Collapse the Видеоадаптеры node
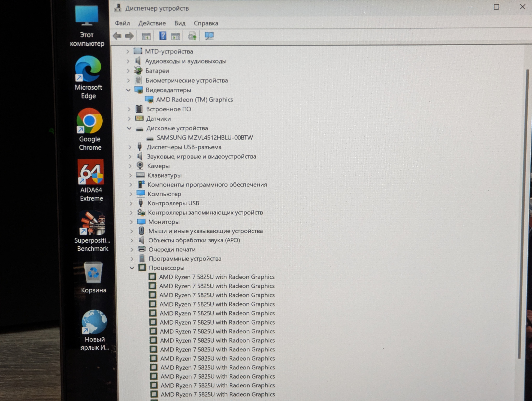The image size is (532, 401). 128,90
